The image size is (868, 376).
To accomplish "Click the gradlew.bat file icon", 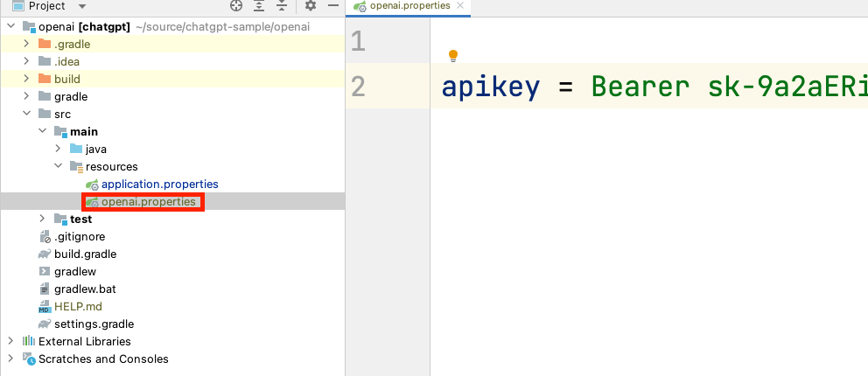I will (45, 289).
